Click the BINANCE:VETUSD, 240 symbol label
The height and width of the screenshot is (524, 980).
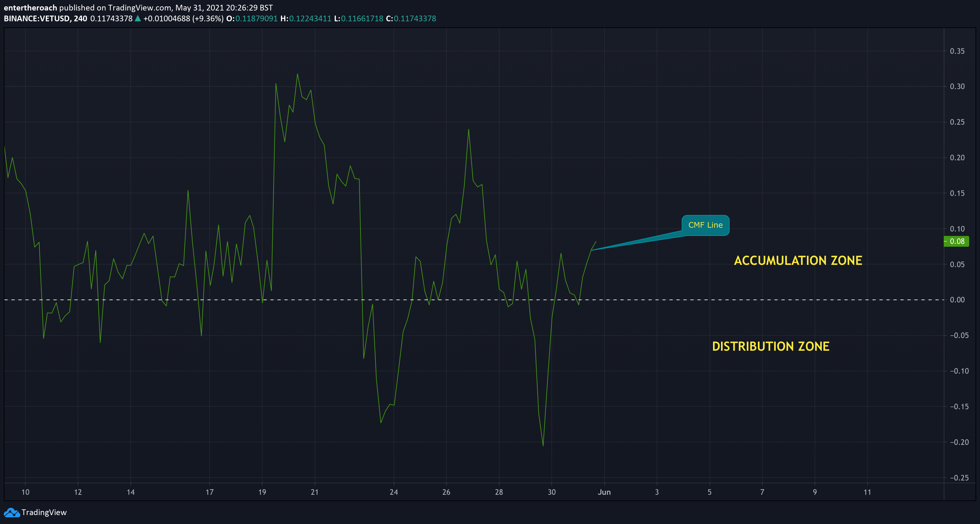45,19
